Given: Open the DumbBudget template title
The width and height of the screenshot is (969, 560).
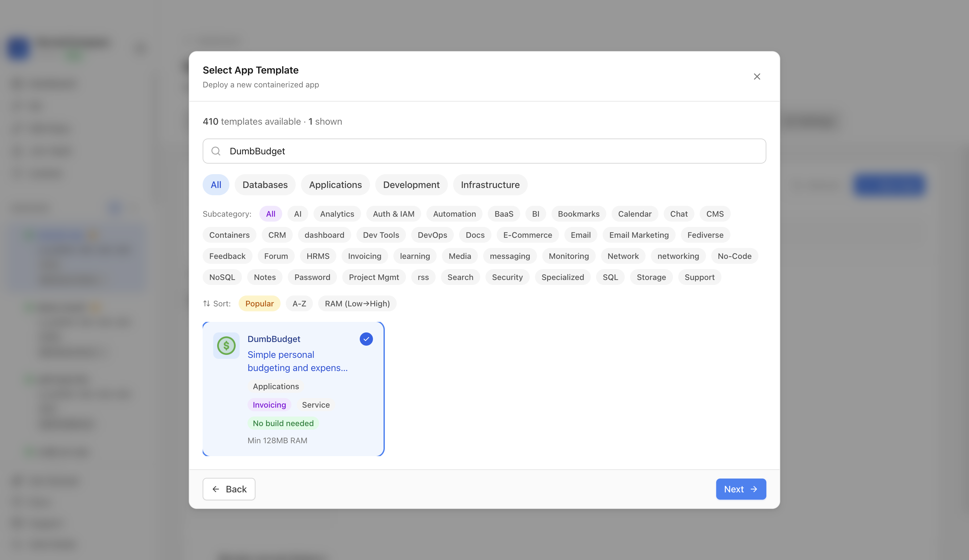Looking at the screenshot, I should coord(274,339).
